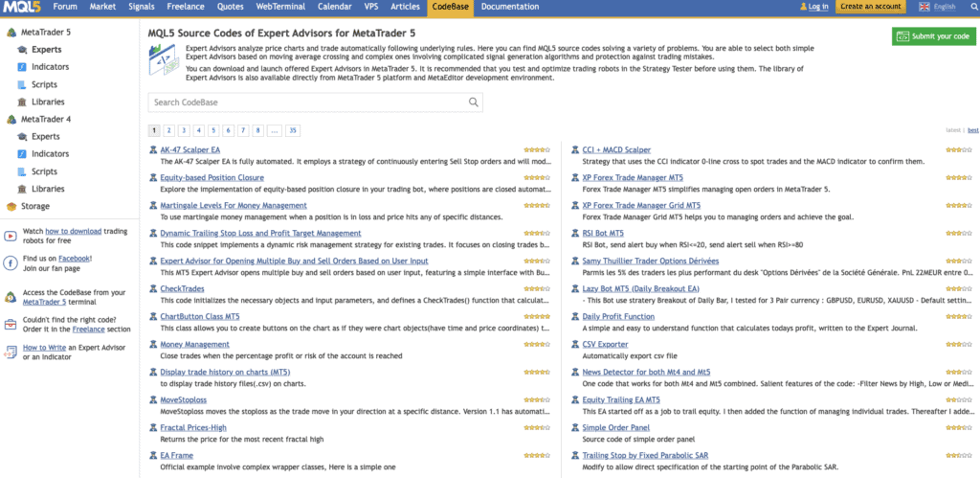Screen dimensions: 980x478
Task: Click the Libraries icon under MetaTrader 5
Action: point(23,102)
